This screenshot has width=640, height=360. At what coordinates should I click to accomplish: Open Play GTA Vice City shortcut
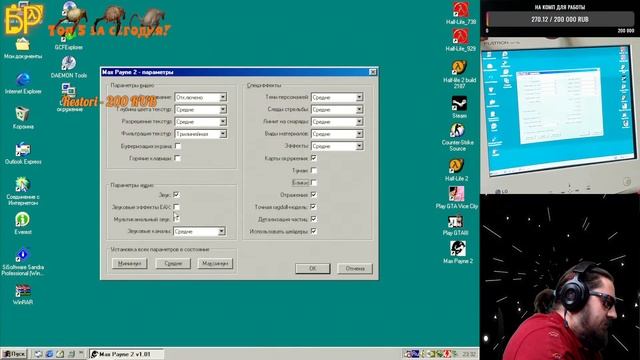click(x=457, y=198)
